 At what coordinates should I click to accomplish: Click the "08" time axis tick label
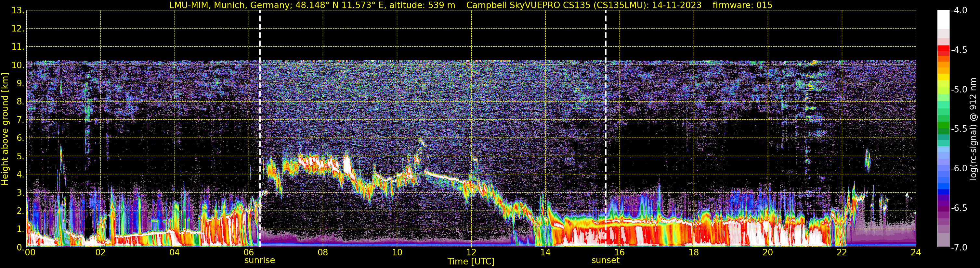[x=323, y=252]
